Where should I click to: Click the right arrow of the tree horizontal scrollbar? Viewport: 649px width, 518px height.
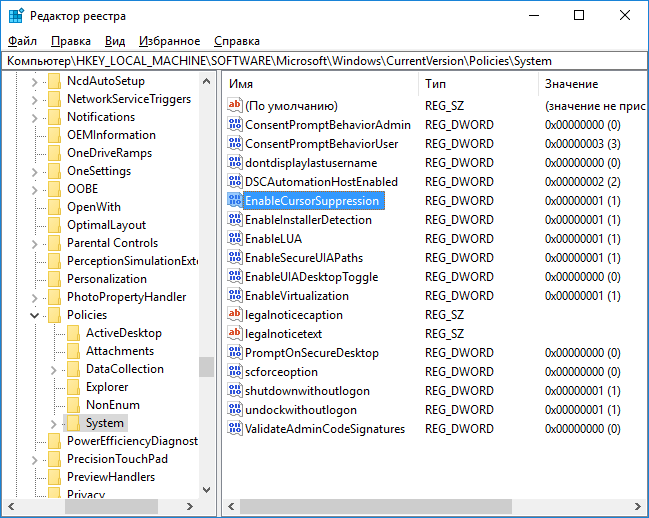pos(190,506)
